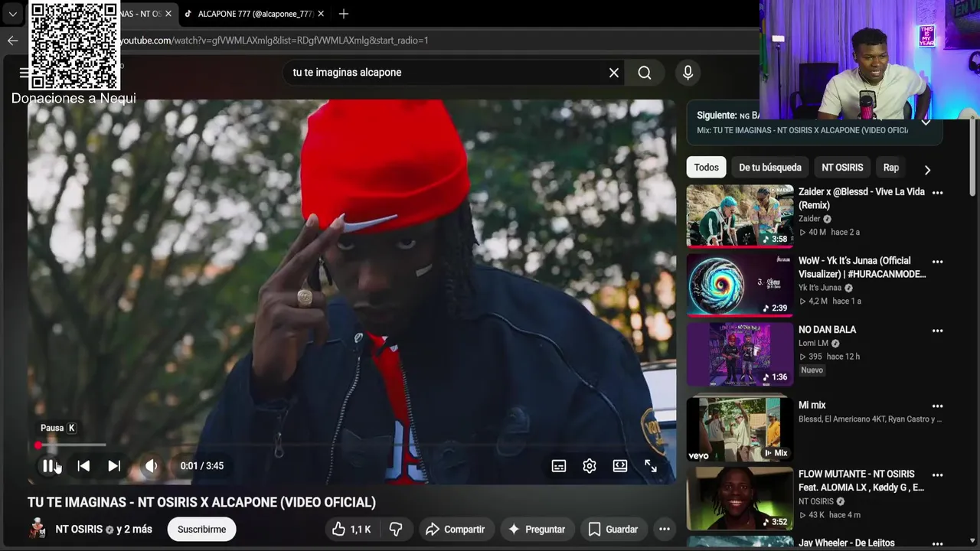Mute the video volume speaker icon

click(152, 465)
